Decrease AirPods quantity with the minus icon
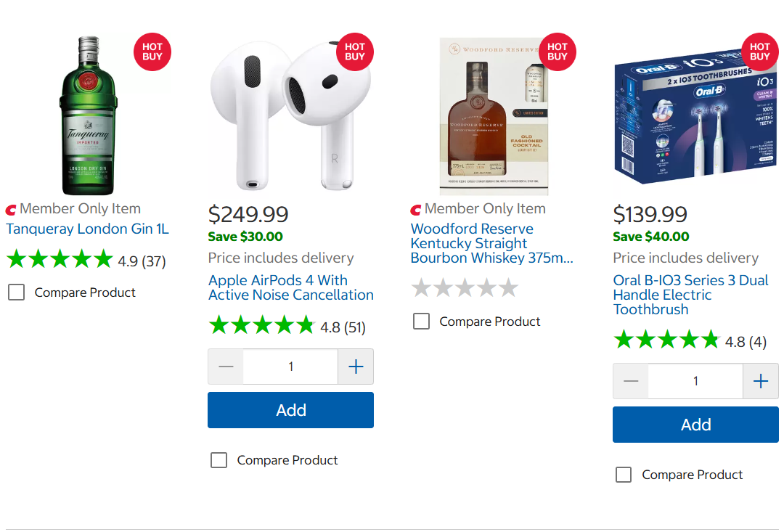The width and height of the screenshot is (784, 532). [226, 367]
